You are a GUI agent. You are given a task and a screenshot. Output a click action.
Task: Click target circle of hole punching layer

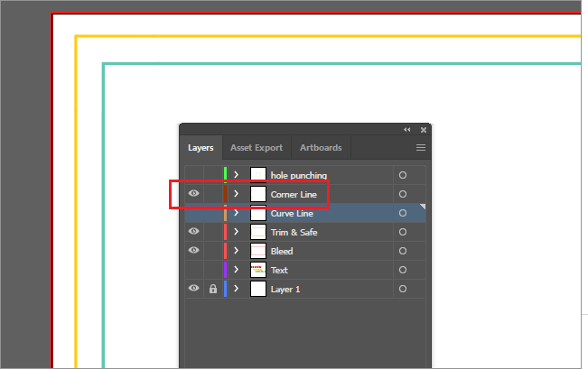pyautogui.click(x=403, y=175)
